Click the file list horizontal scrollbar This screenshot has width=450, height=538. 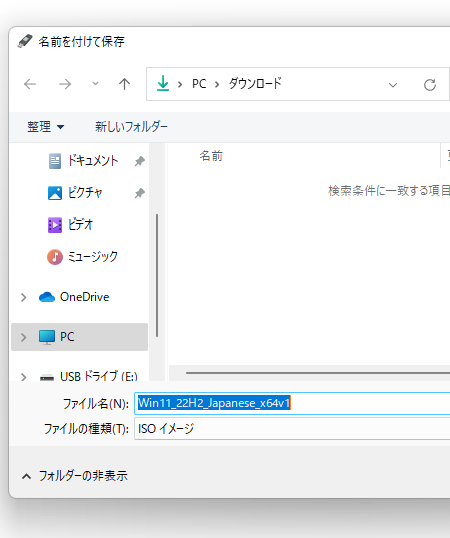318,373
